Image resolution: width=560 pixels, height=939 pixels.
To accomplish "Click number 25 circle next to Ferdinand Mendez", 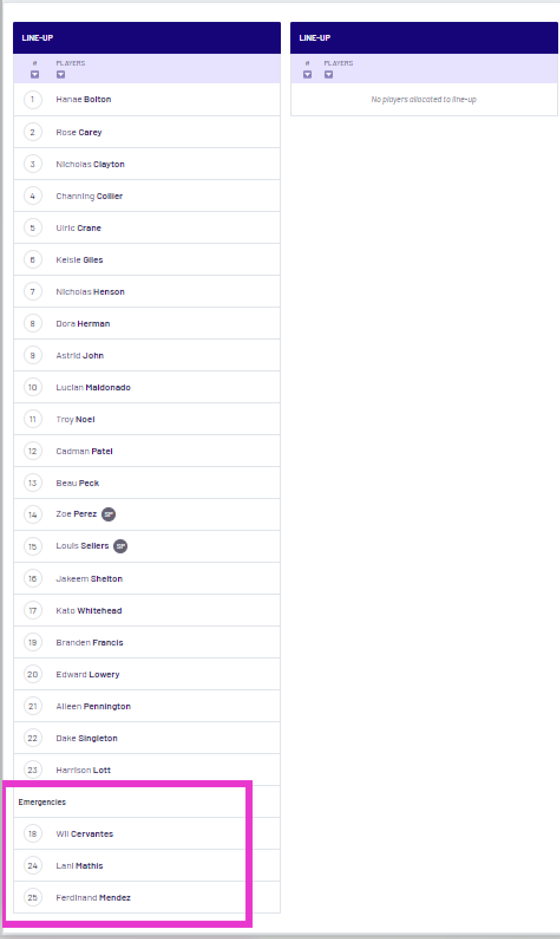I will (x=32, y=897).
